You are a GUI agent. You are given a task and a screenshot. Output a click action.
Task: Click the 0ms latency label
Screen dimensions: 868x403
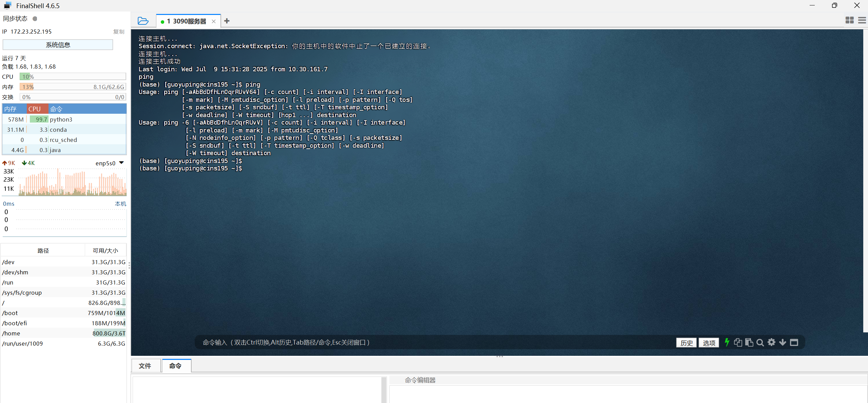click(9, 204)
